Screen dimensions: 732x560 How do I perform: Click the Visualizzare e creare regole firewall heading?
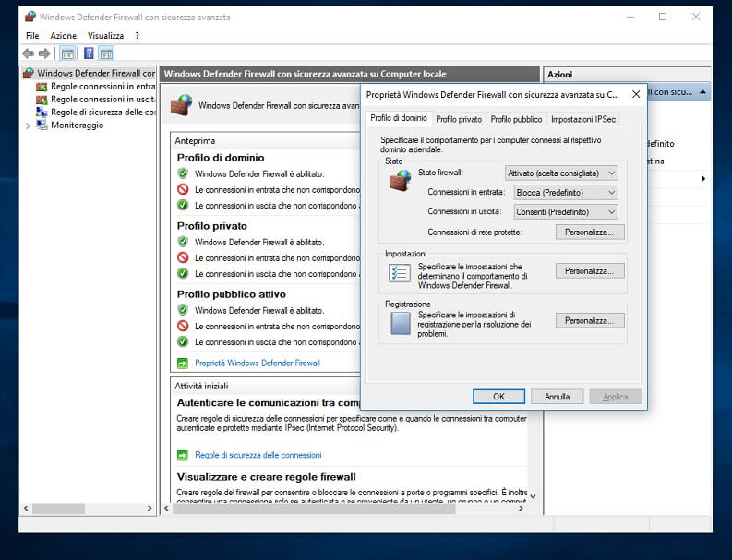(266, 477)
